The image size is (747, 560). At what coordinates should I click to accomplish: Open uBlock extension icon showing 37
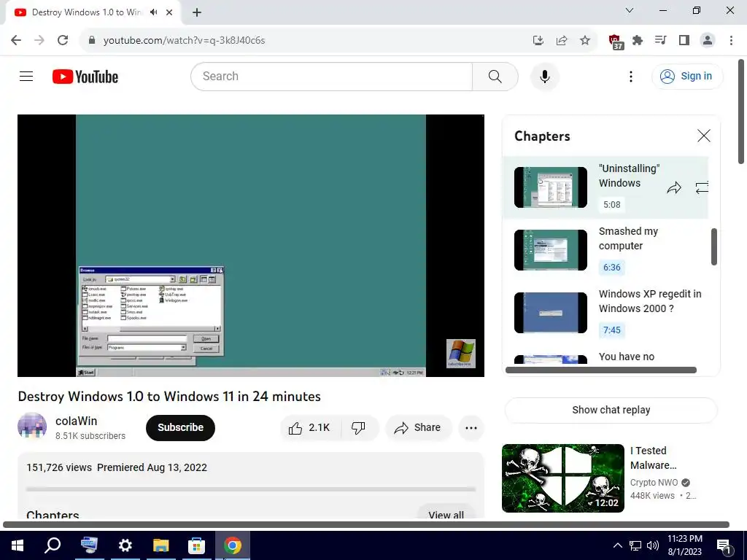(616, 42)
